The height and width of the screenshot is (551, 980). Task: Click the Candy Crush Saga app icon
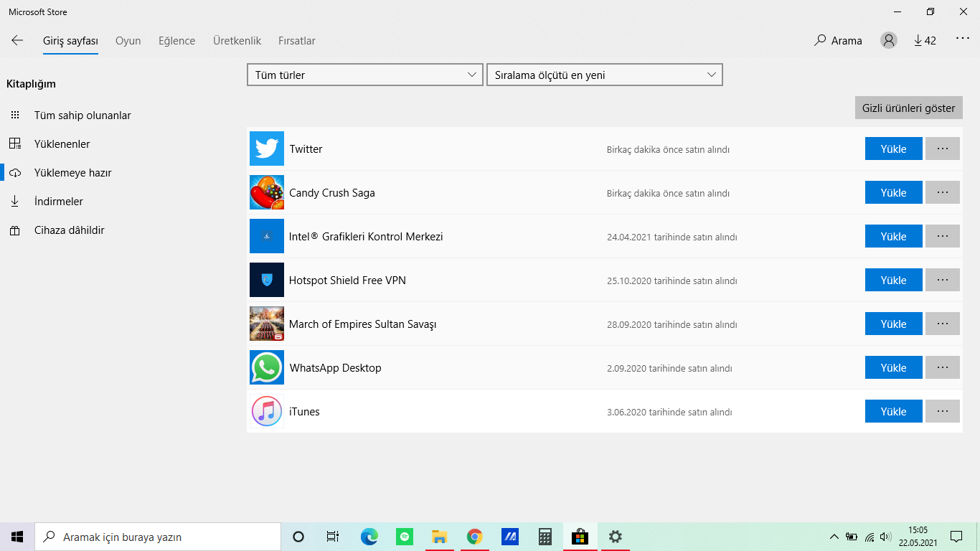pyautogui.click(x=267, y=192)
